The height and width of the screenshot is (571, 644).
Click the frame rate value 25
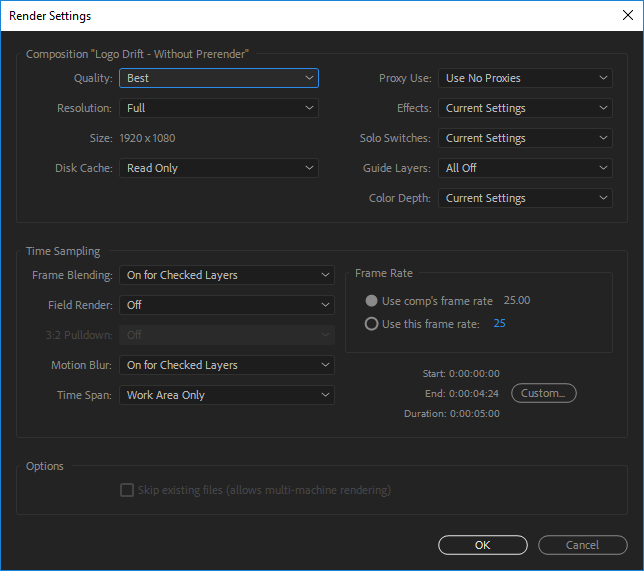[499, 323]
